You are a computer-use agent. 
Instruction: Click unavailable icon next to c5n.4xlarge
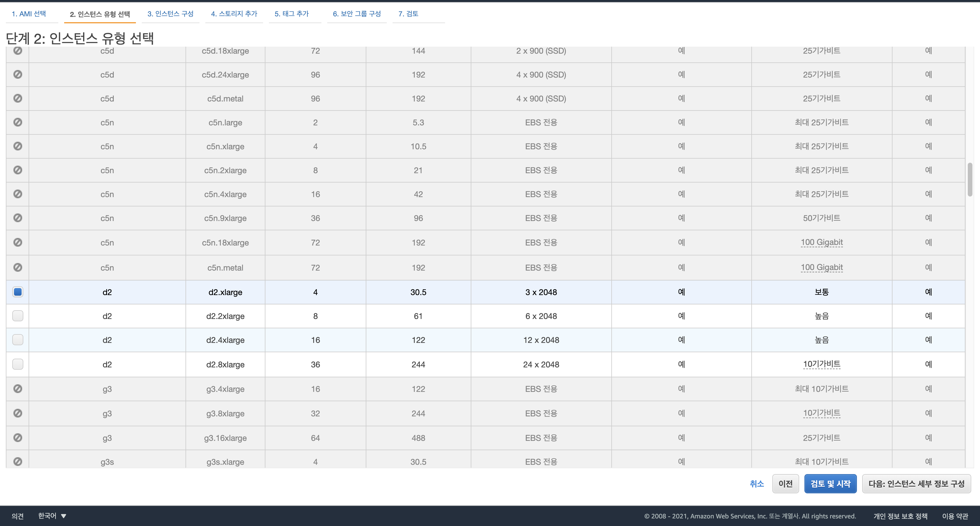(x=17, y=194)
